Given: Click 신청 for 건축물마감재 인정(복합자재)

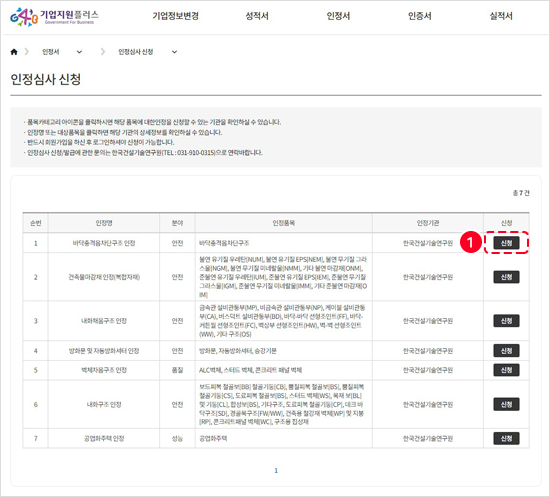Looking at the screenshot, I should (506, 277).
